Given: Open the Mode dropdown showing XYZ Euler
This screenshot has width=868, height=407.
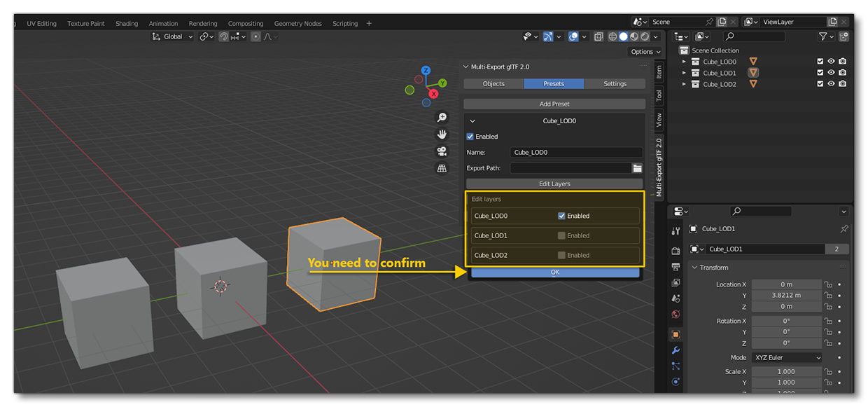Looking at the screenshot, I should coord(787,357).
